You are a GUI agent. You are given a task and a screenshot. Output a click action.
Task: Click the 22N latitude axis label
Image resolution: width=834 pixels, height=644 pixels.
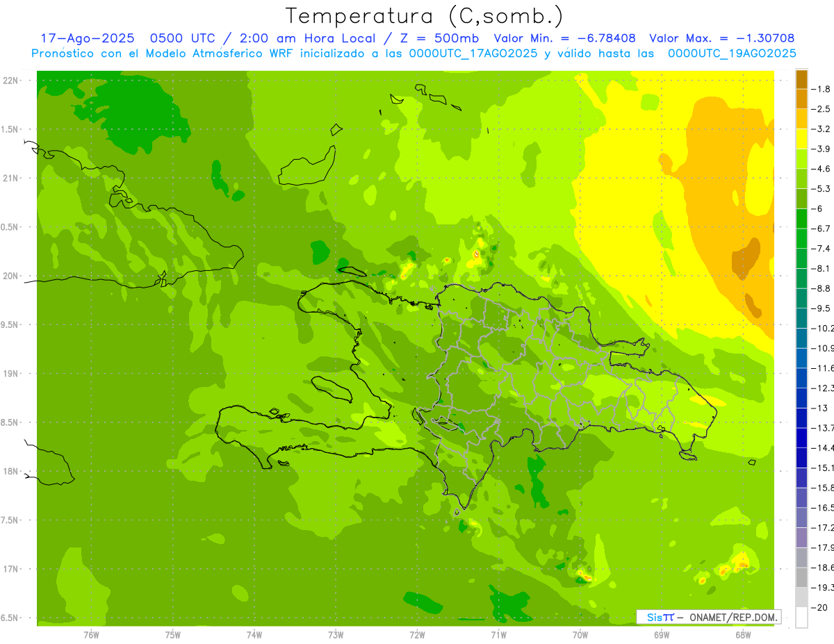10,81
